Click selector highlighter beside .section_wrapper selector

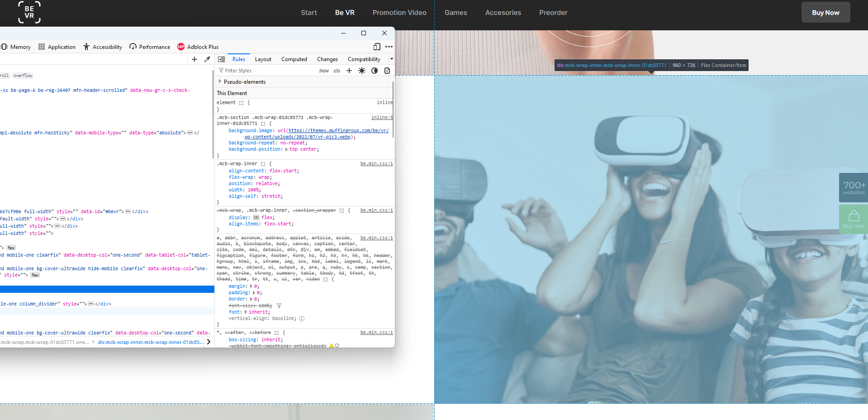[342, 210]
